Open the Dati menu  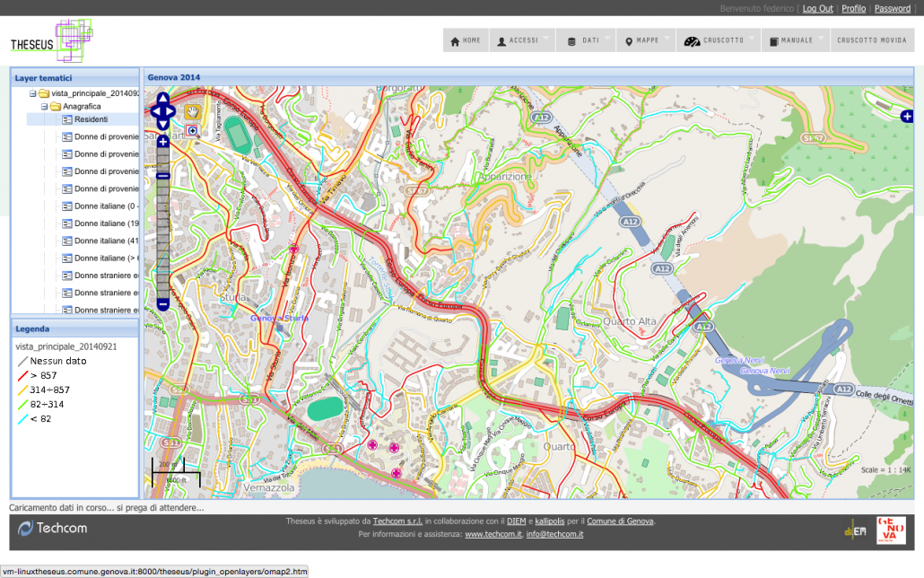tap(586, 40)
